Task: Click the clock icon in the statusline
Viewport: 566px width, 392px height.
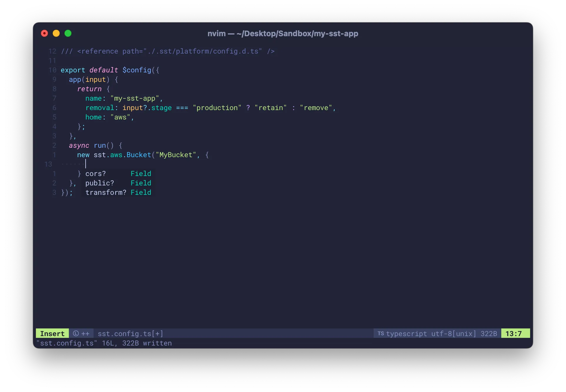Action: (x=76, y=333)
